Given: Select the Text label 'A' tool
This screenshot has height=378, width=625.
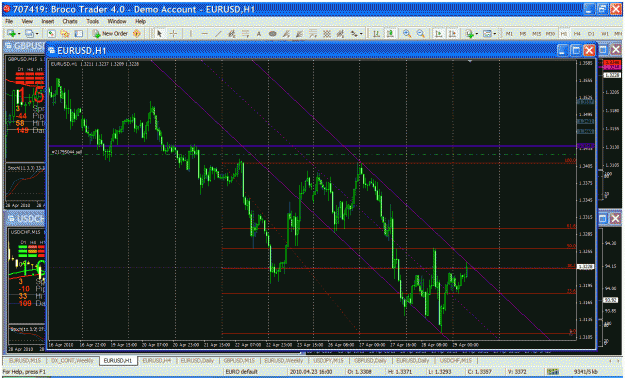Looking at the screenshot, I should (x=259, y=34).
